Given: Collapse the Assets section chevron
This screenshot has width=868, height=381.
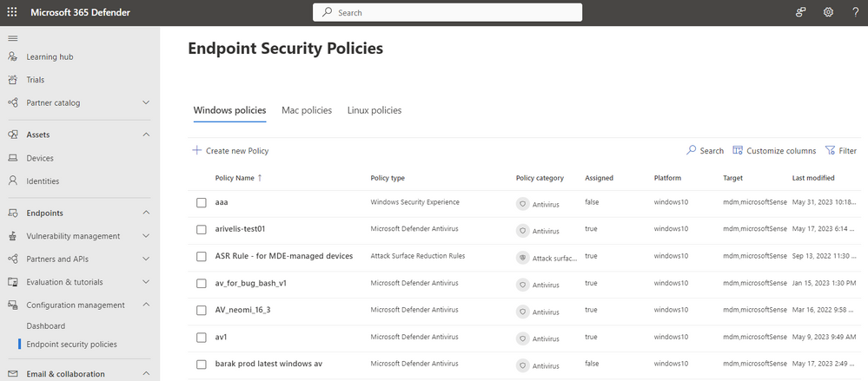Looking at the screenshot, I should point(146,135).
